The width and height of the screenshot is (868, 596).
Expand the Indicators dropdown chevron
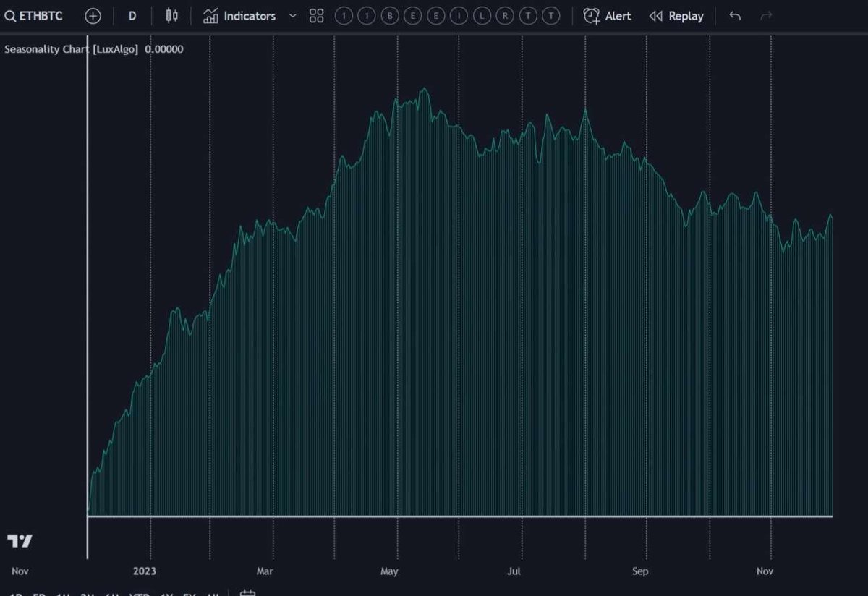coord(292,15)
